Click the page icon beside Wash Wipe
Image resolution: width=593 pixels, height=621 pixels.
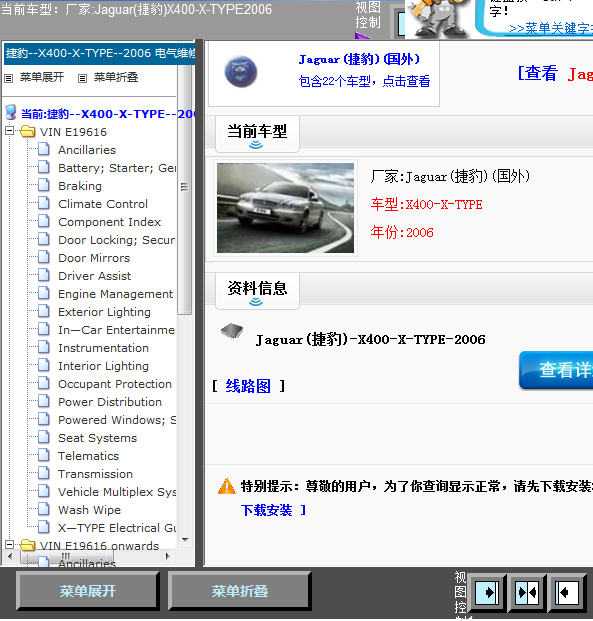(x=44, y=509)
